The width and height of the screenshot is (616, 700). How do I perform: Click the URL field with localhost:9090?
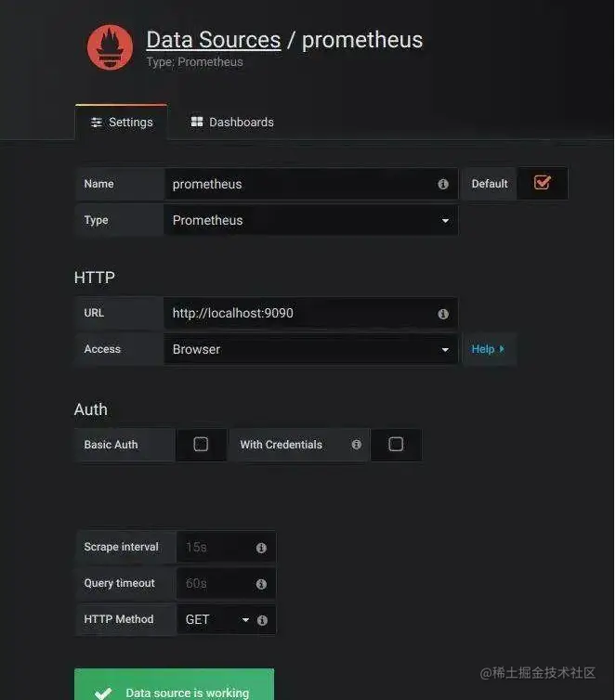point(310,314)
